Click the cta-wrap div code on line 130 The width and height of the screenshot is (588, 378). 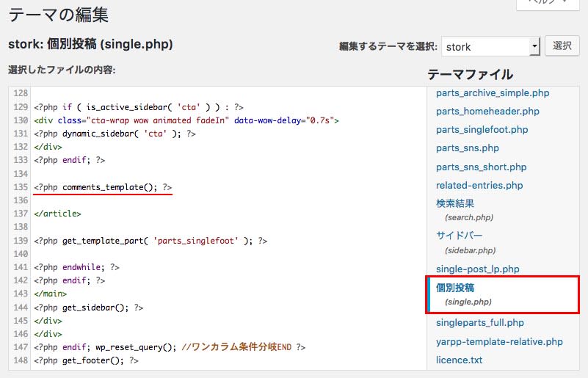click(186, 120)
